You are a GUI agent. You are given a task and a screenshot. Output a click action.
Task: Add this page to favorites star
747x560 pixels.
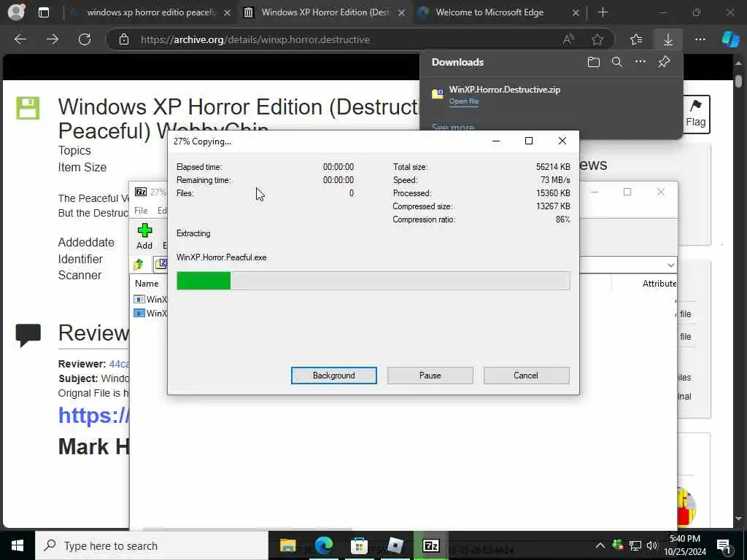point(597,39)
